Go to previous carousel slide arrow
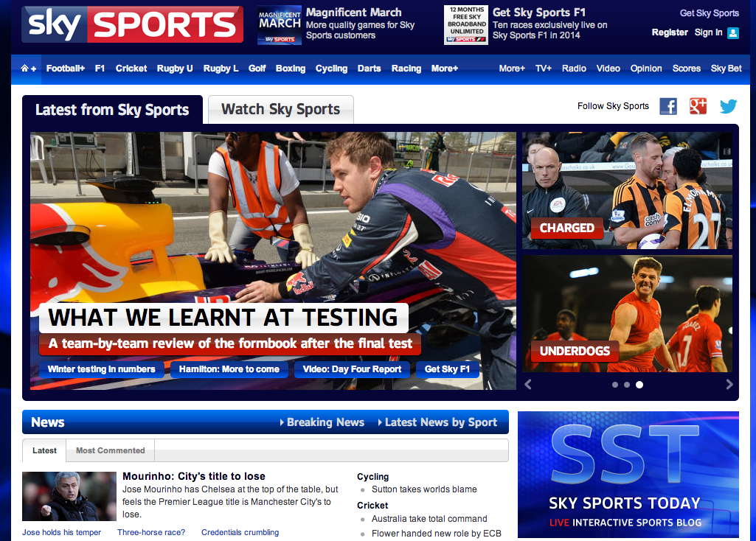 (528, 385)
